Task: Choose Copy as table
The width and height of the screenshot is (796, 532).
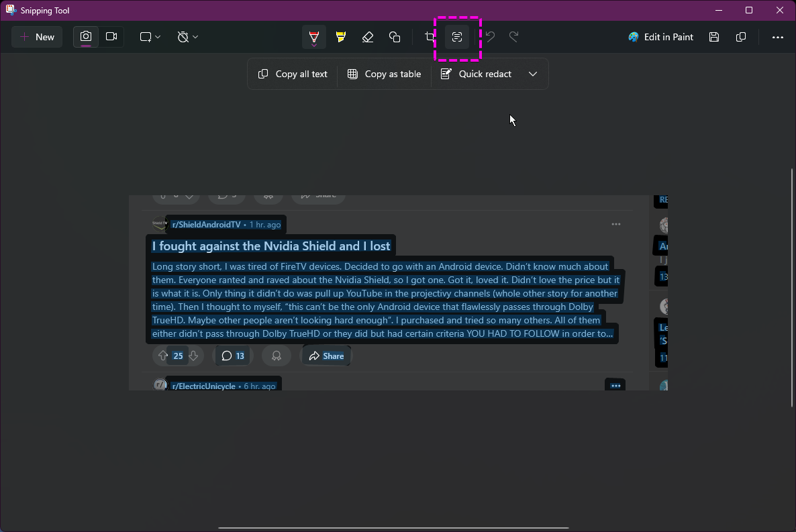Action: pos(385,74)
